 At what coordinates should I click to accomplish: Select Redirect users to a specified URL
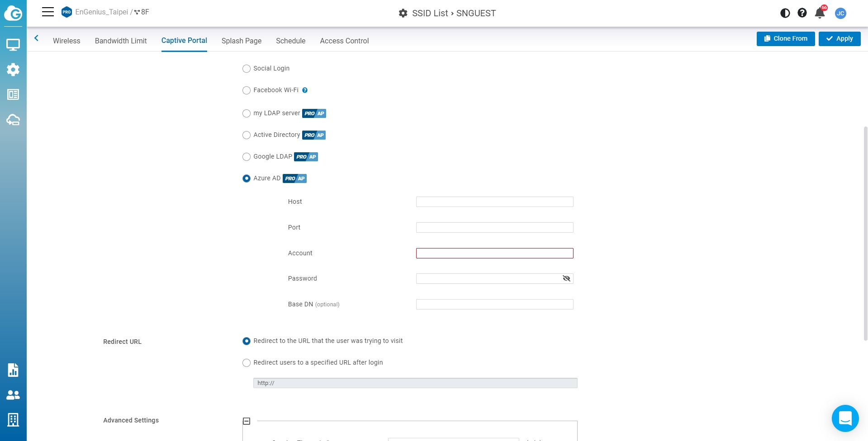click(x=247, y=363)
